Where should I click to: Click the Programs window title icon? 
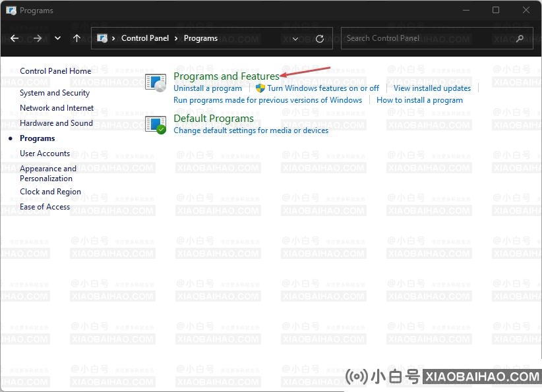coord(11,11)
